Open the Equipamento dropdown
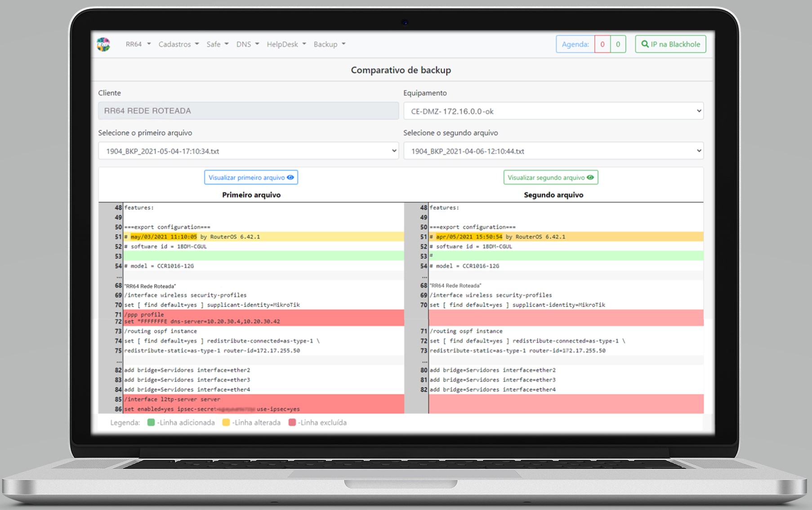 [x=553, y=111]
